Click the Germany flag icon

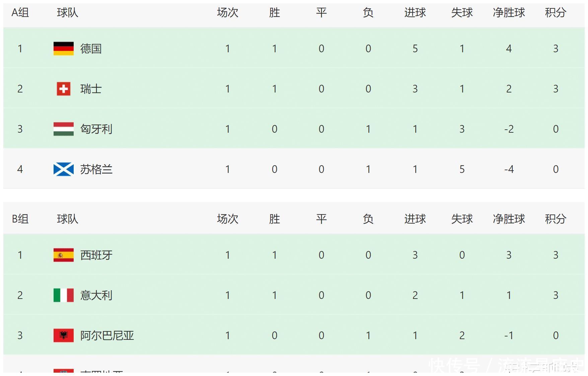click(63, 49)
